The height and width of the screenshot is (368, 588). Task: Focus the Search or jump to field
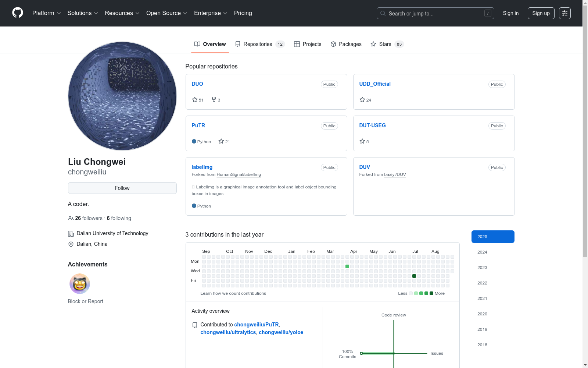(x=435, y=13)
